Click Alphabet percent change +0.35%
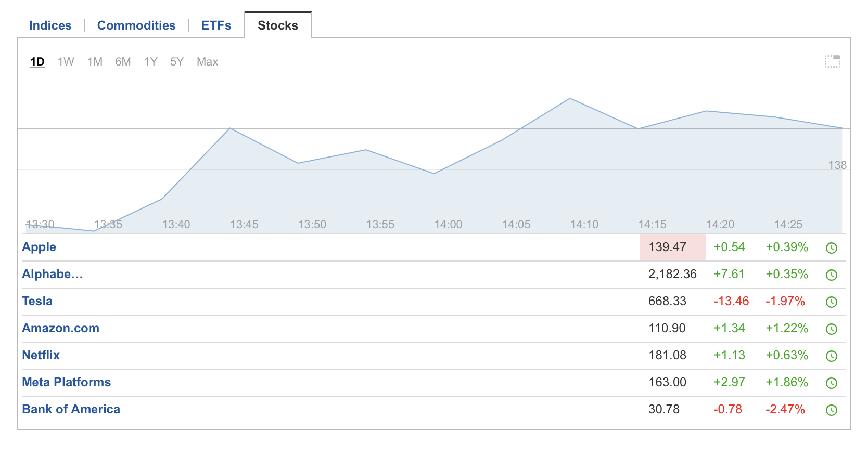 click(x=787, y=274)
